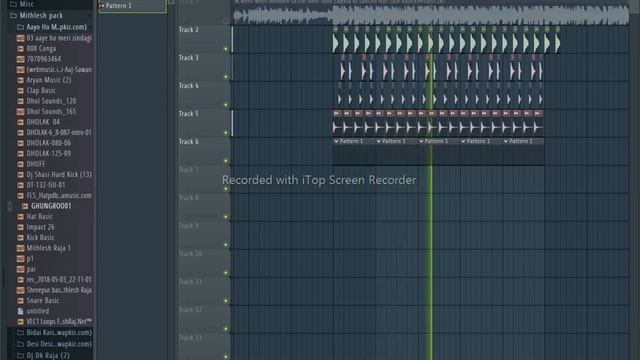Image resolution: width=640 pixels, height=360 pixels.
Task: Click the 808 Conga sample file icon
Action: click(x=20, y=49)
